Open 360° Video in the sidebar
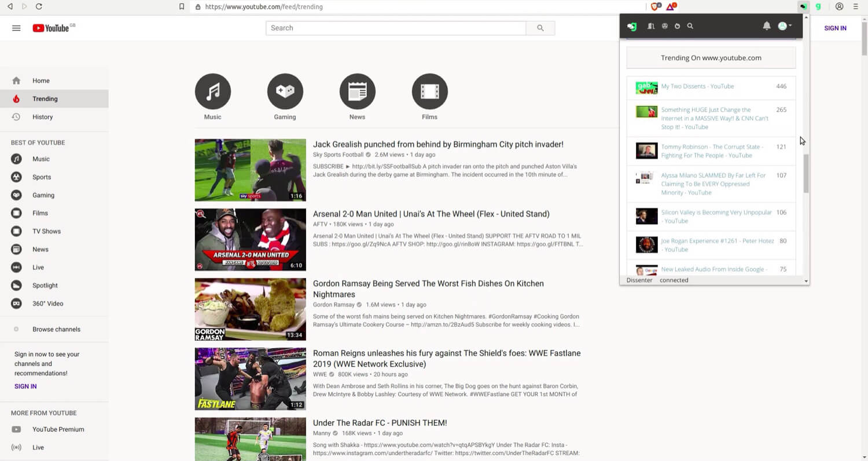868x461 pixels. 54,303
